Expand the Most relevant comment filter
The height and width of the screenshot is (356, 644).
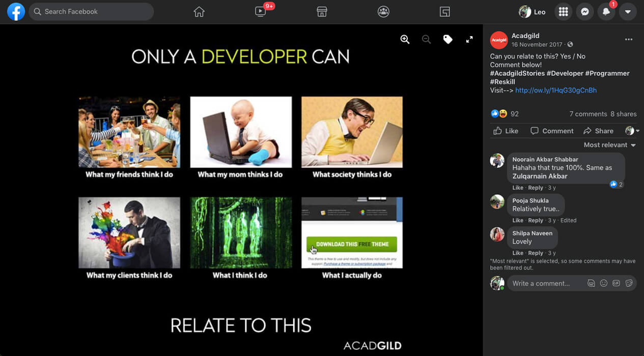tap(609, 145)
